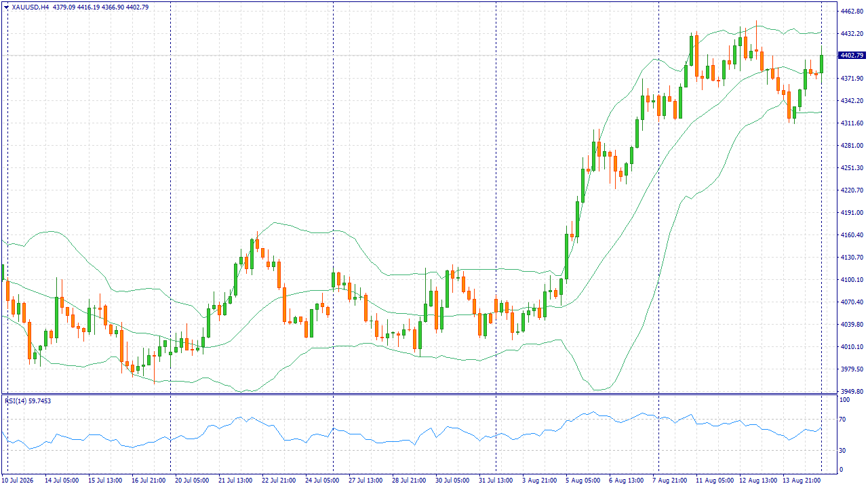Click the 4311.60 price scale label
868x488 pixels.
coord(851,123)
